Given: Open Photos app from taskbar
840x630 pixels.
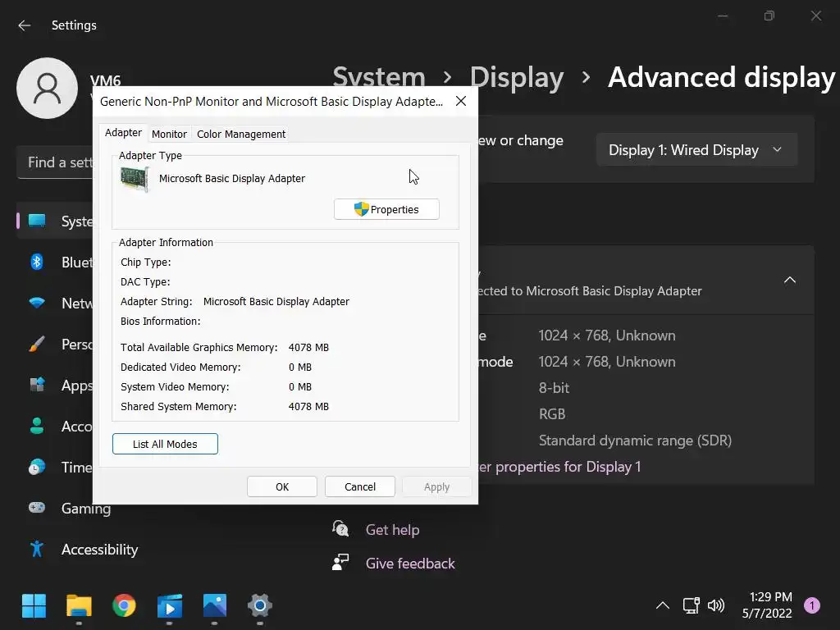Looking at the screenshot, I should tap(214, 606).
